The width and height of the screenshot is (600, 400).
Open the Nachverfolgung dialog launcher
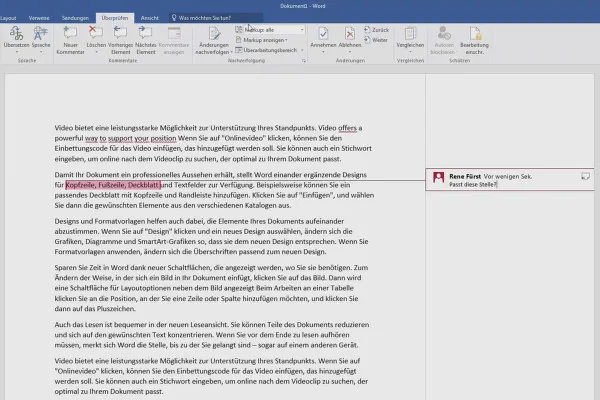coord(304,60)
